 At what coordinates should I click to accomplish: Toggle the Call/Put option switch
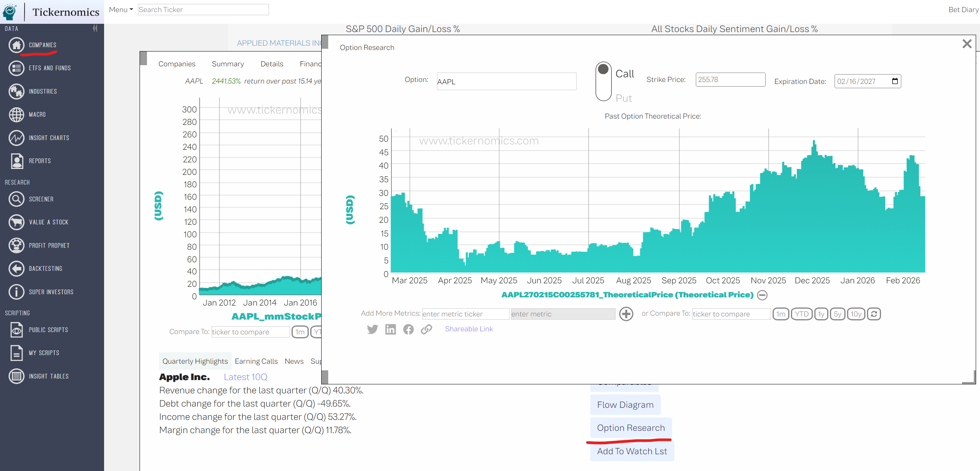[x=603, y=82]
